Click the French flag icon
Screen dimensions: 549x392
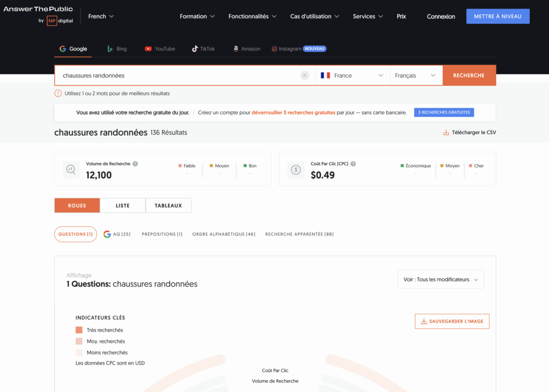325,75
